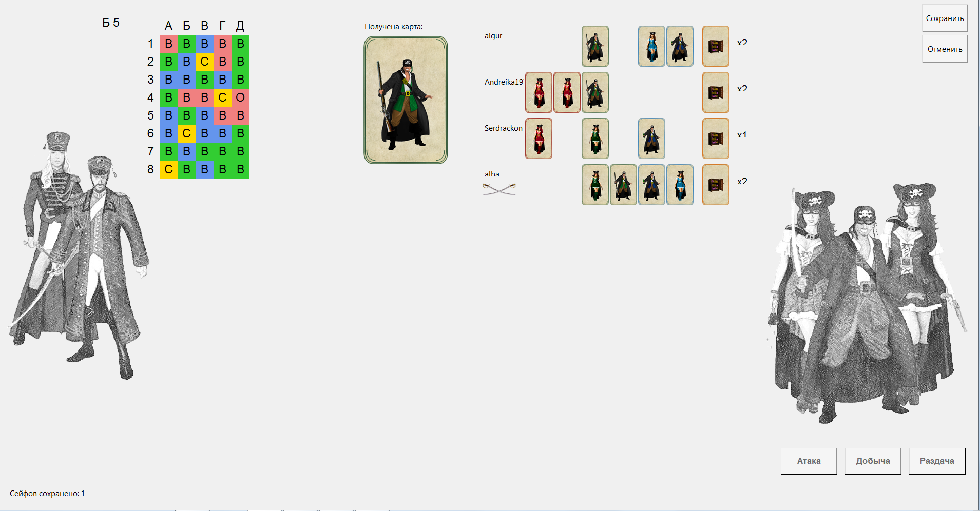
Task: Click the Сохранить button
Action: click(x=945, y=18)
